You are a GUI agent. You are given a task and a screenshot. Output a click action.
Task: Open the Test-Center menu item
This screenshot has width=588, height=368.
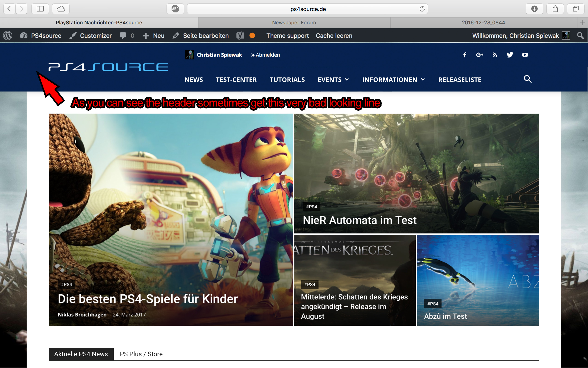(x=236, y=80)
